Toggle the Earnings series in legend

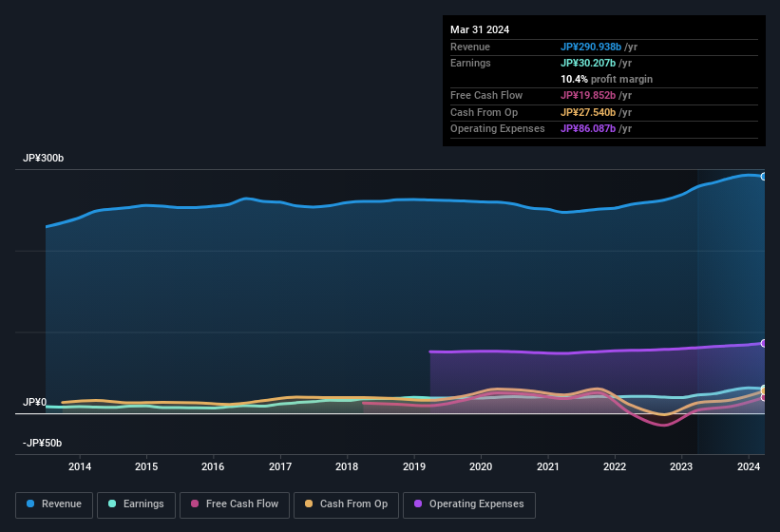click(137, 503)
